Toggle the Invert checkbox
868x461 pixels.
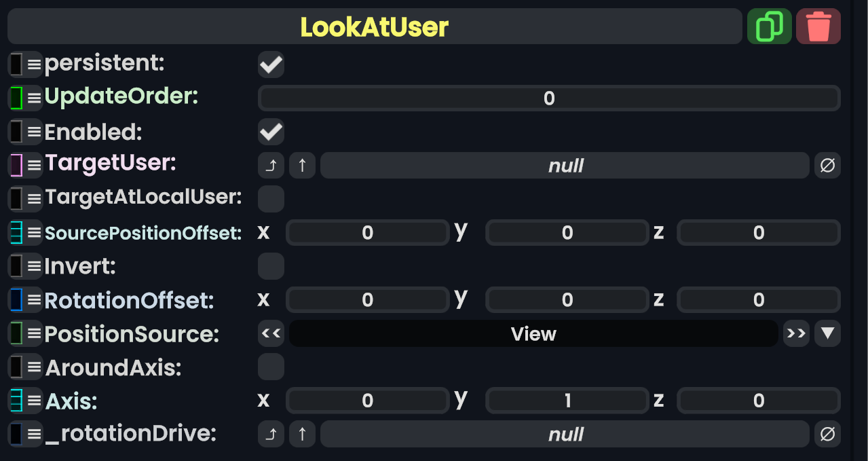coord(271,266)
